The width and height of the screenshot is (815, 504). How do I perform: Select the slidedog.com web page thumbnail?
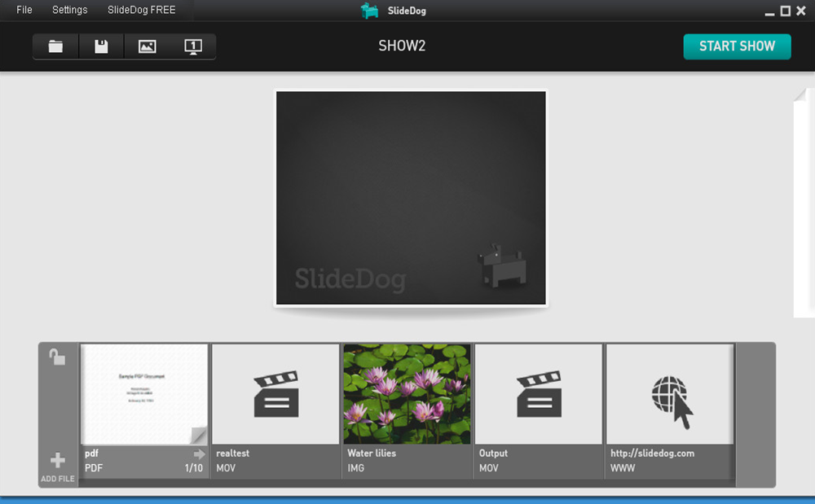[x=670, y=394]
